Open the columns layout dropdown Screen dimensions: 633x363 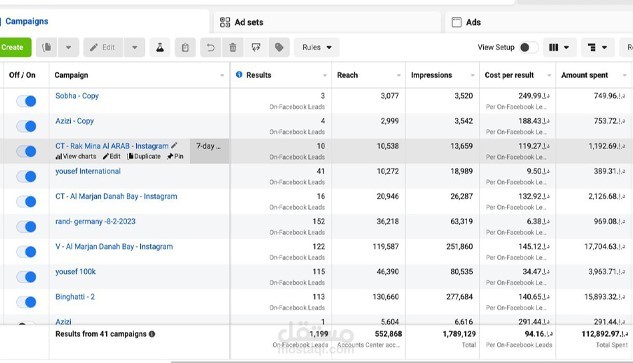559,47
